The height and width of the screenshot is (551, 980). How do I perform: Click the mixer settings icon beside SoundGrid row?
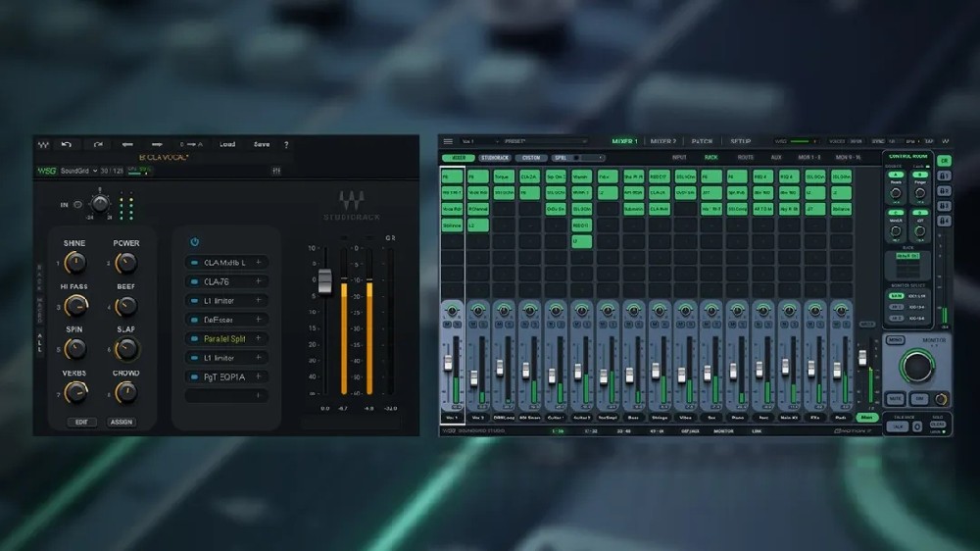pyautogui.click(x=276, y=171)
